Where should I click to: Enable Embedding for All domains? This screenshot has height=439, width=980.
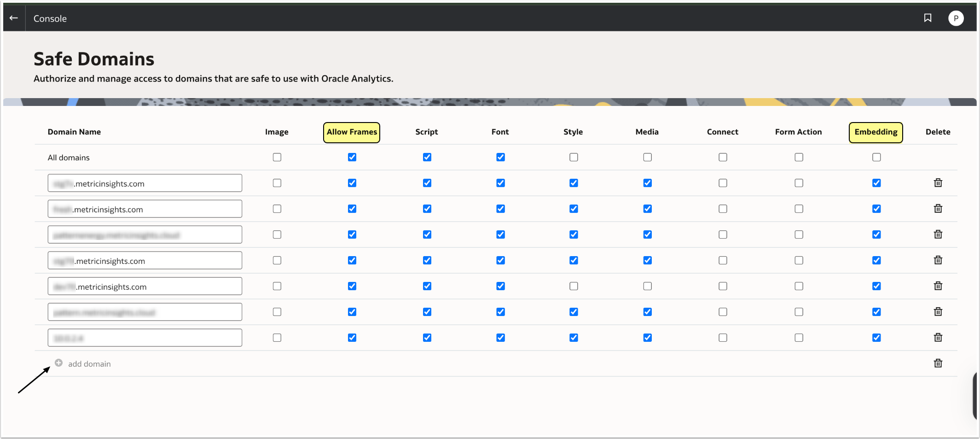point(876,157)
